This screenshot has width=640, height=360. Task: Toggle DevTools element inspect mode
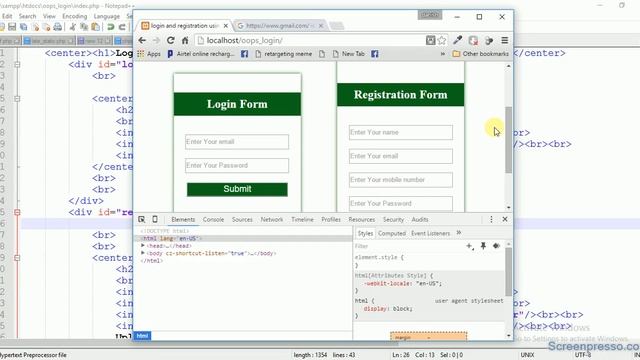point(142,220)
